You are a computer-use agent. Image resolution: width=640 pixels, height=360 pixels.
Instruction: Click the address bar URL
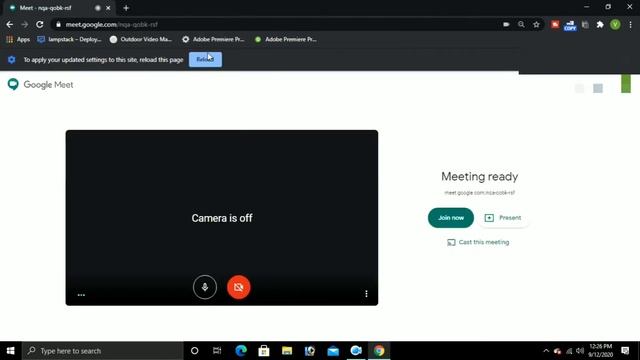[x=111, y=24]
